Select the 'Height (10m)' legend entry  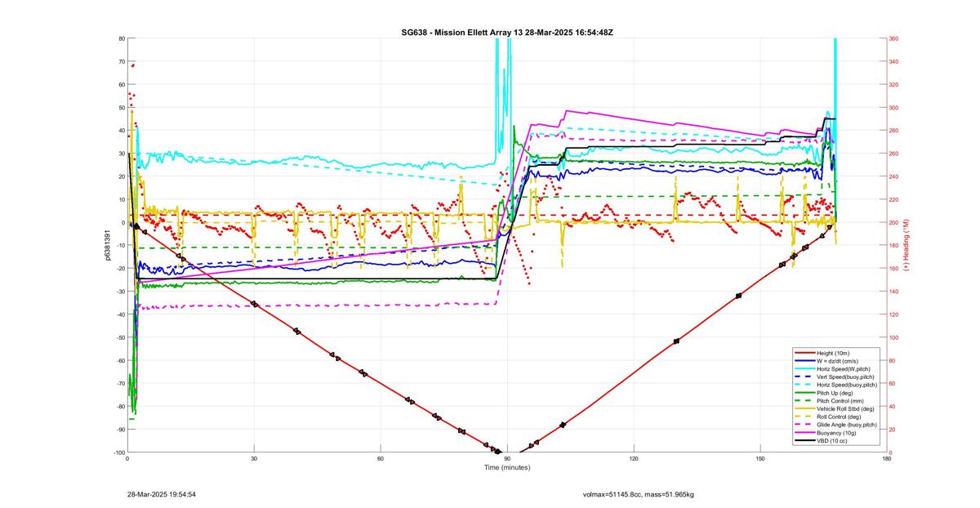coord(833,353)
